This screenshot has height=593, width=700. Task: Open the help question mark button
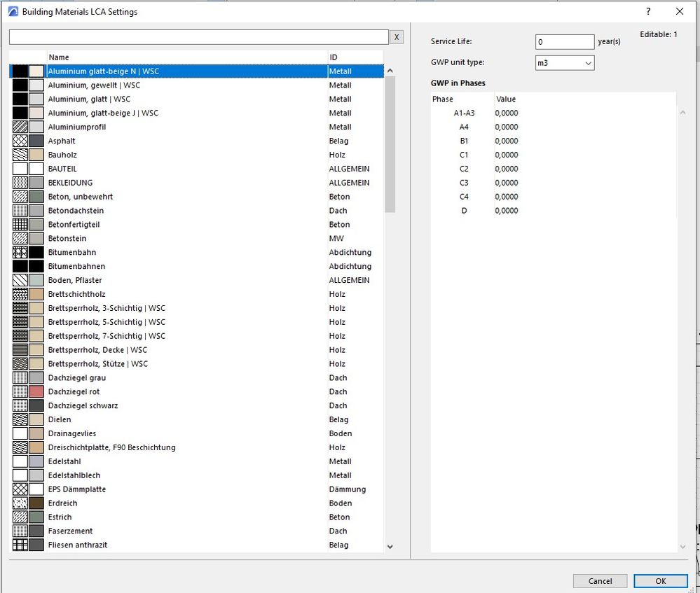[648, 12]
